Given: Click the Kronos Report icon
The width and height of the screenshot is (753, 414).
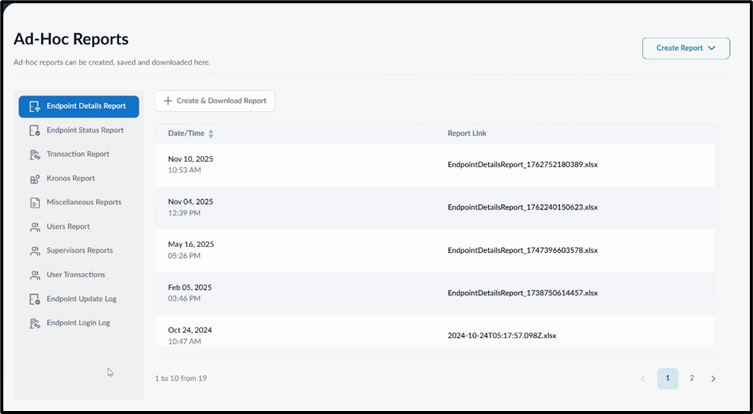Looking at the screenshot, I should pyautogui.click(x=35, y=179).
